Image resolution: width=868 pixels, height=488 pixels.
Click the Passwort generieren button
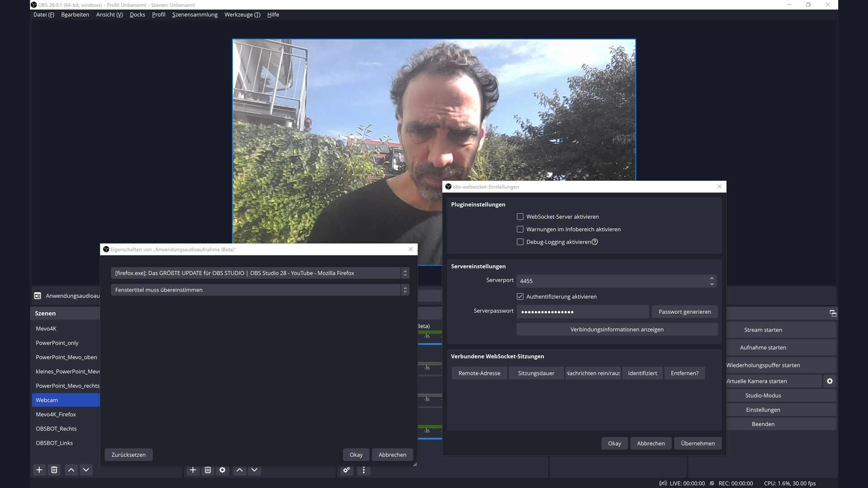point(684,312)
